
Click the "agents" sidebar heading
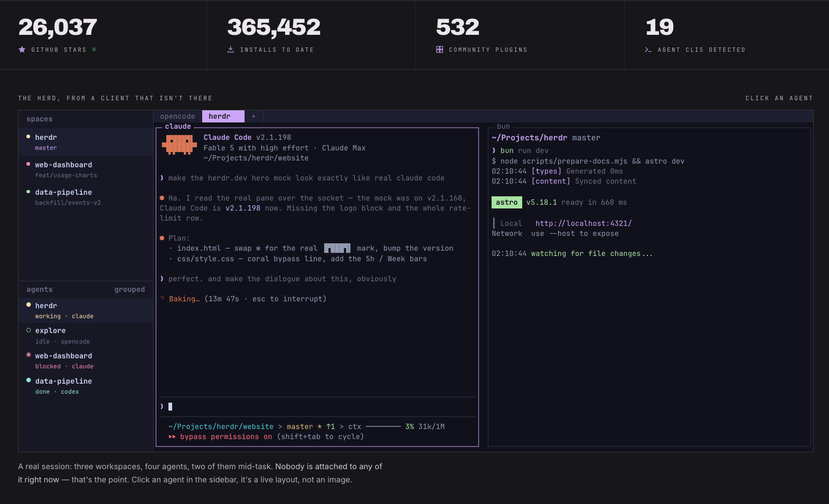pyautogui.click(x=40, y=289)
